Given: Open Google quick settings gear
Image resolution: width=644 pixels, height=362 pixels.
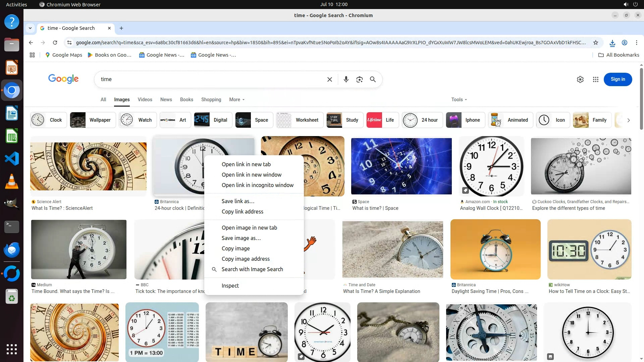Looking at the screenshot, I should [x=580, y=79].
